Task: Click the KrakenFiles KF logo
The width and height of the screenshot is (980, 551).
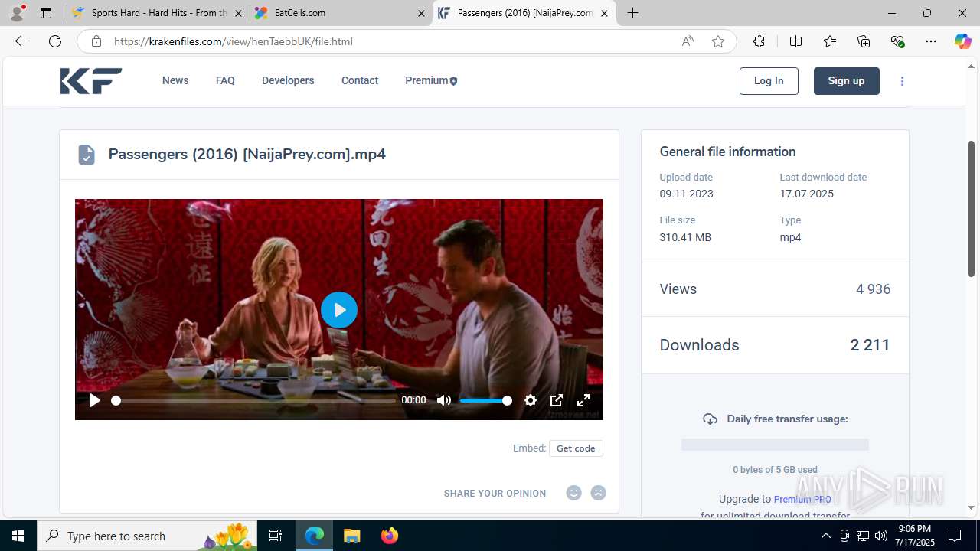Action: pyautogui.click(x=91, y=81)
